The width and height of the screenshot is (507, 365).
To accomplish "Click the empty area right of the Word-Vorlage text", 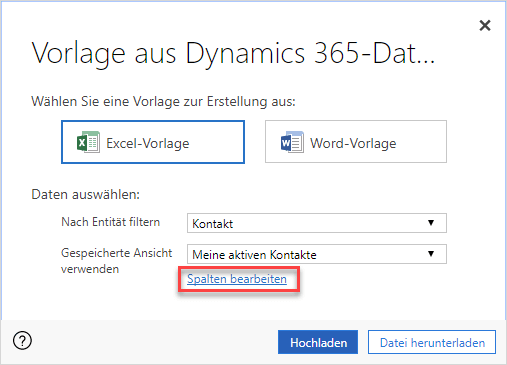I will coord(421,142).
